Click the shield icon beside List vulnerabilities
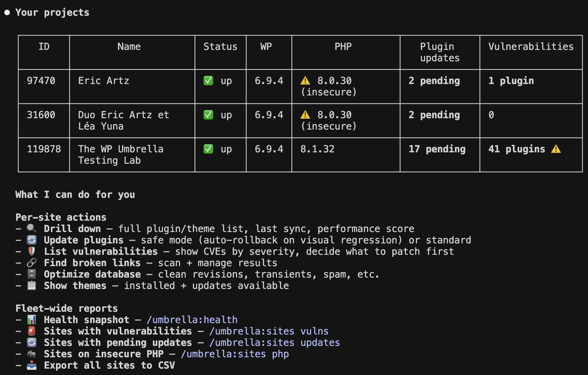 (32, 251)
